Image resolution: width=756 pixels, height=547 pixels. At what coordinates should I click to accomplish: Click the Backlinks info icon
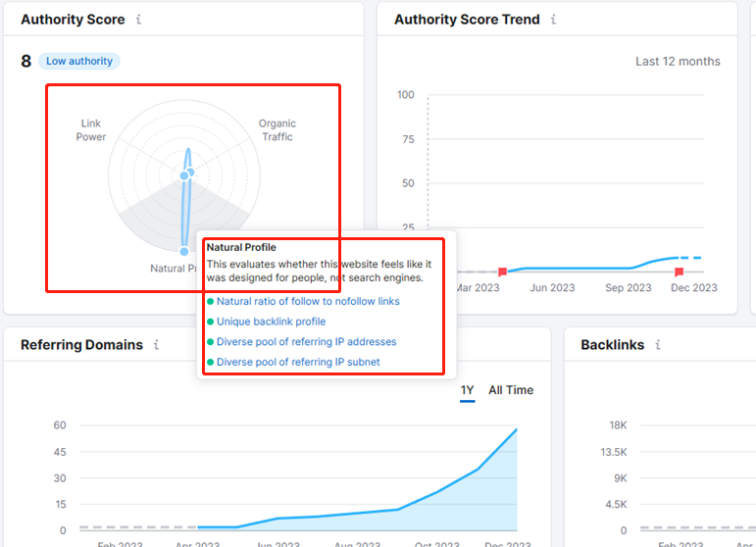658,345
